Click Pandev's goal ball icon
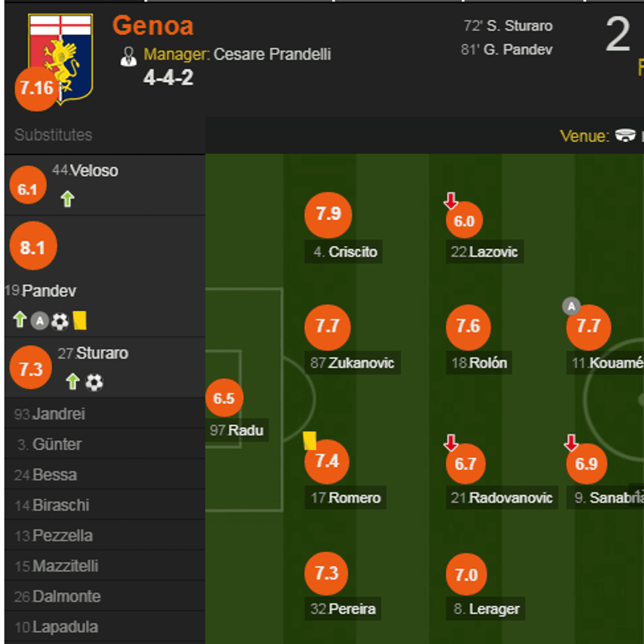The width and height of the screenshot is (644, 644). (x=60, y=321)
